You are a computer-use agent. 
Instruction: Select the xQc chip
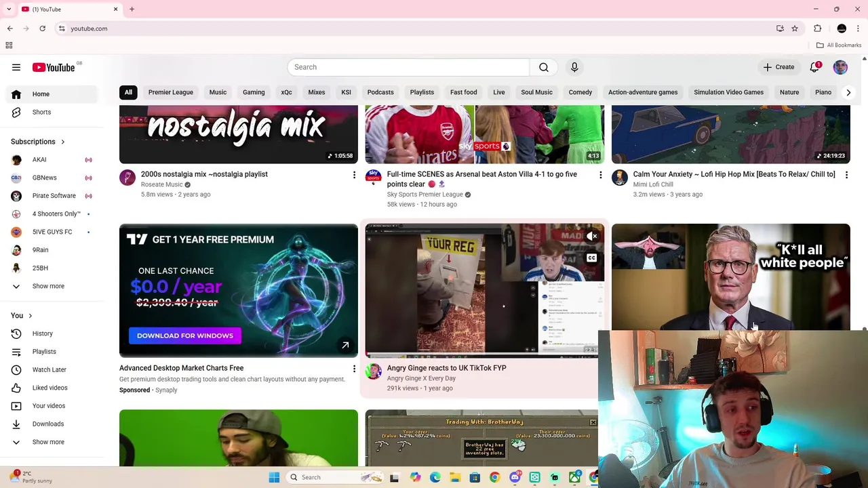pos(286,92)
